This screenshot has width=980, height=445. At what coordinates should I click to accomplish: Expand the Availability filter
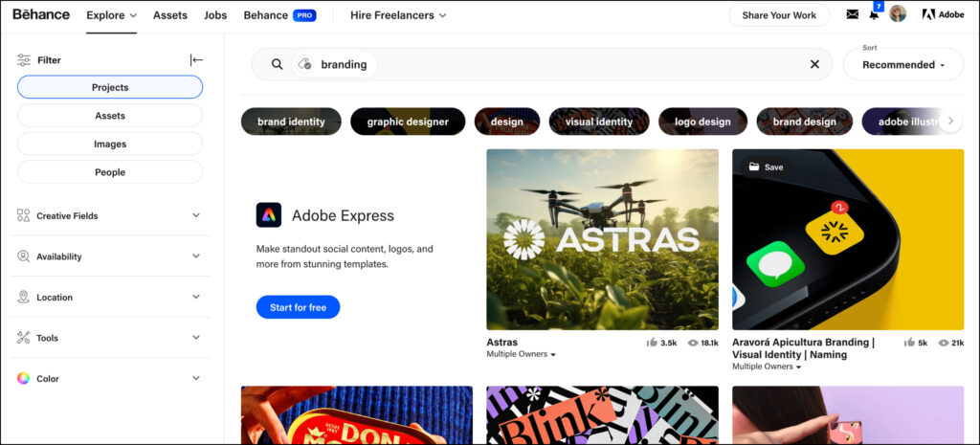click(110, 256)
